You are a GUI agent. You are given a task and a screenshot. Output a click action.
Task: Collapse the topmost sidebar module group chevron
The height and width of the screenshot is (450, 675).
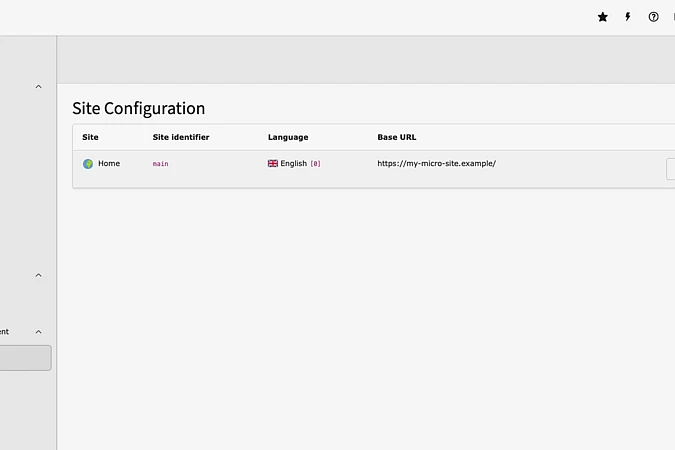click(39, 87)
